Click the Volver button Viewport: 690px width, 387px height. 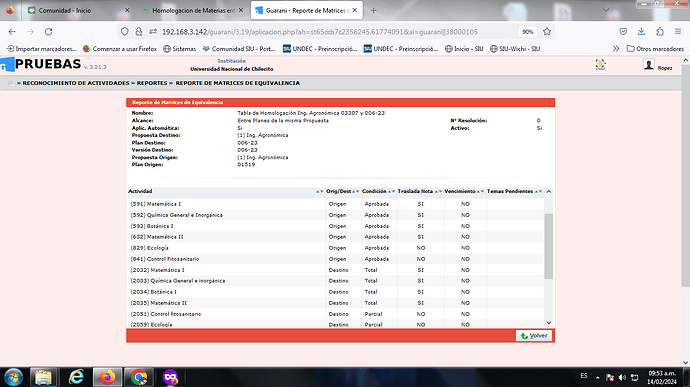point(534,335)
